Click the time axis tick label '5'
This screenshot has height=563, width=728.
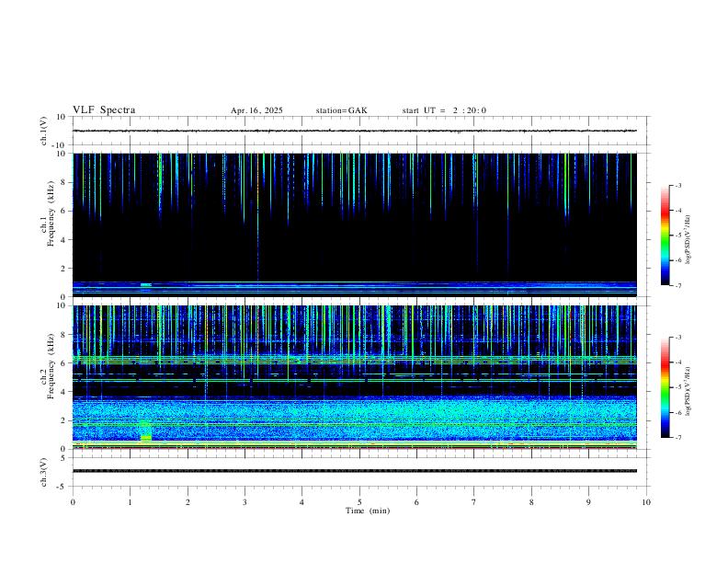(x=359, y=502)
